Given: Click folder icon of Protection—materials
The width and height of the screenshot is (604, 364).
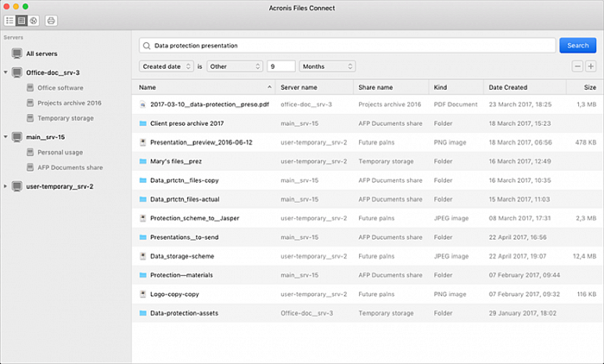Looking at the screenshot, I should pos(143,275).
